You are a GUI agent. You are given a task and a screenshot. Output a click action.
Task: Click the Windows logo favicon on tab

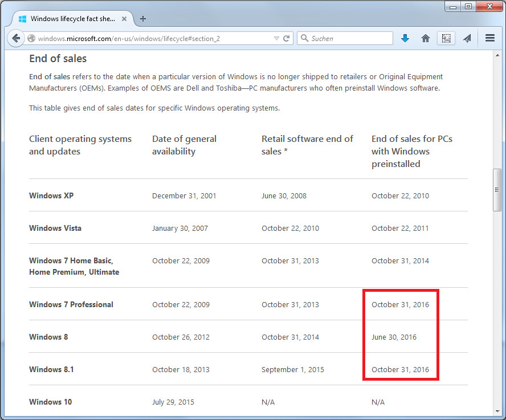tap(22, 19)
